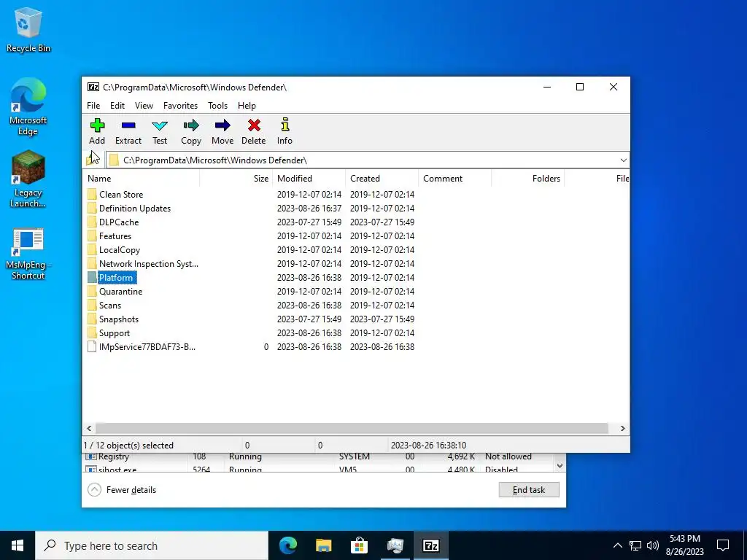The width and height of the screenshot is (747, 560).
Task: Click the horizontal scrollbar left arrow
Action: pos(89,429)
